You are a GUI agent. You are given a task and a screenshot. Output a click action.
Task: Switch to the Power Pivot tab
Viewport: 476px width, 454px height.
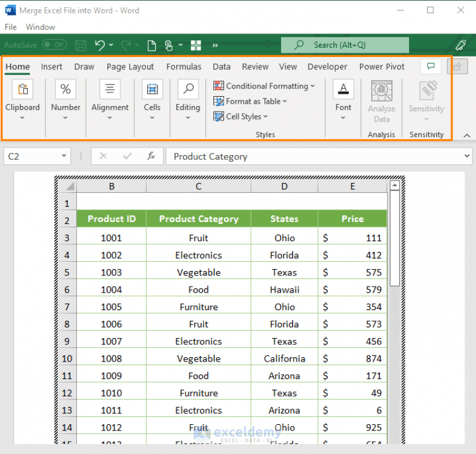(382, 67)
